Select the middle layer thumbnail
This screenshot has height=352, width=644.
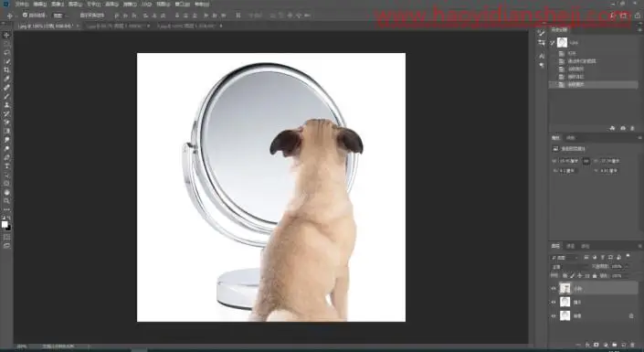(x=565, y=303)
